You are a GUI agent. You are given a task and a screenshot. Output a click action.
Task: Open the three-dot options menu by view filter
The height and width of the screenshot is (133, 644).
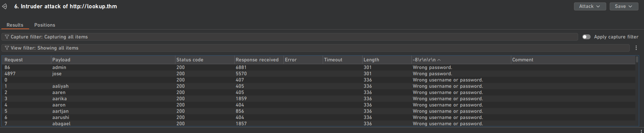pos(636,48)
